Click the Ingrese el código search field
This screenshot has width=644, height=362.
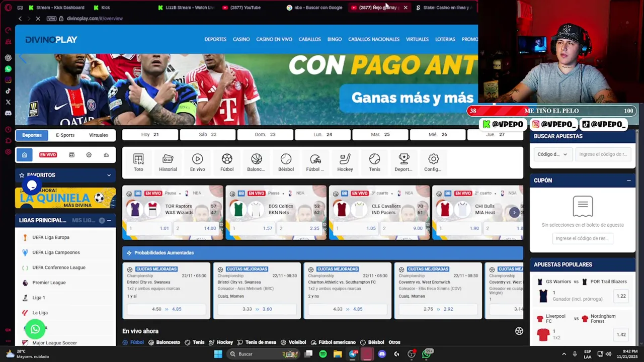click(603, 154)
